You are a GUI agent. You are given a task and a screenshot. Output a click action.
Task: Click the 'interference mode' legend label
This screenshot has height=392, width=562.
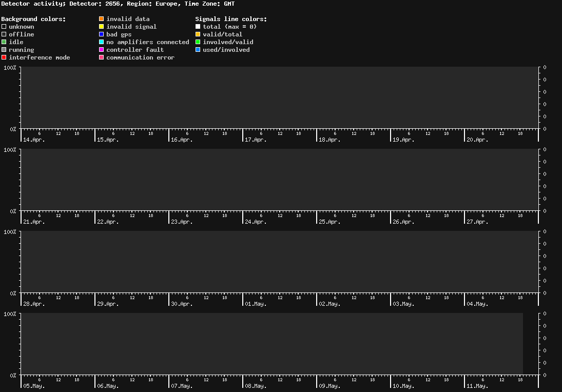coord(40,57)
